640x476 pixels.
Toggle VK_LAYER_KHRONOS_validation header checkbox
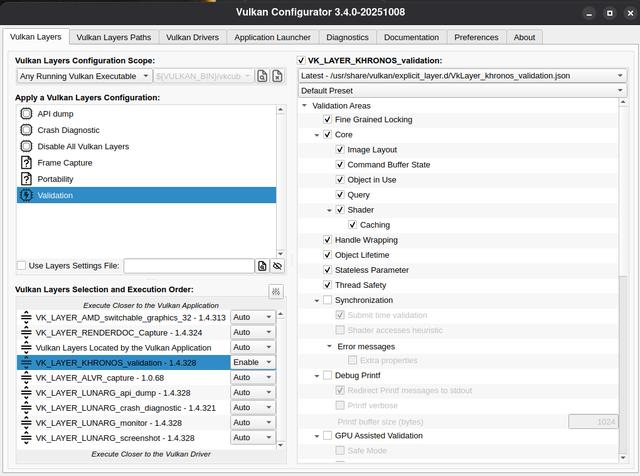point(301,60)
